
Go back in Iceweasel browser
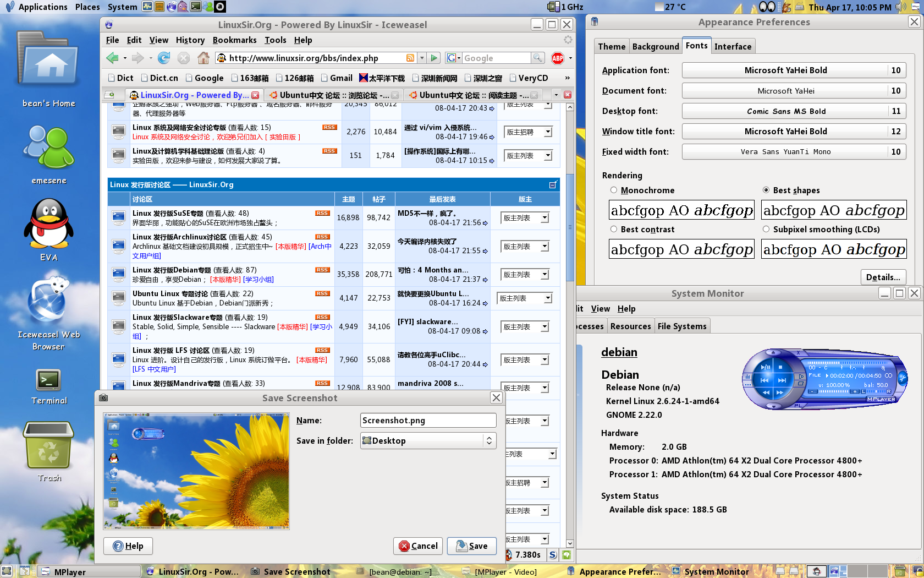(113, 58)
